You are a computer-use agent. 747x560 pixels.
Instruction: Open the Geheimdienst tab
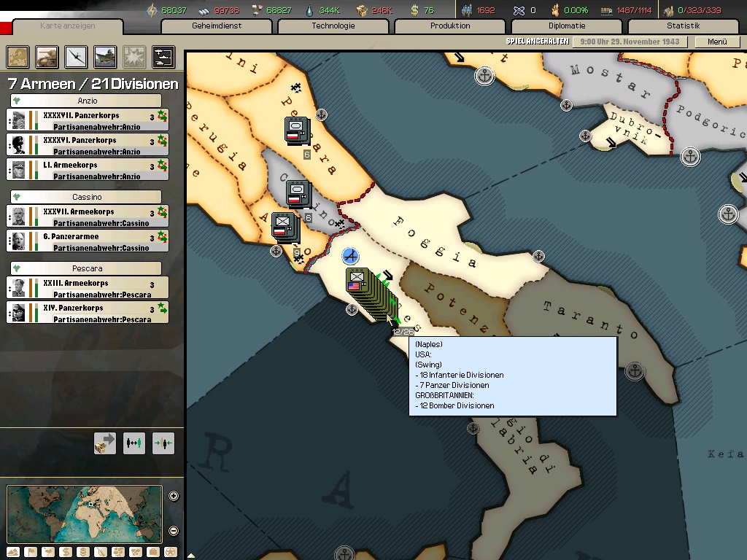pyautogui.click(x=217, y=26)
